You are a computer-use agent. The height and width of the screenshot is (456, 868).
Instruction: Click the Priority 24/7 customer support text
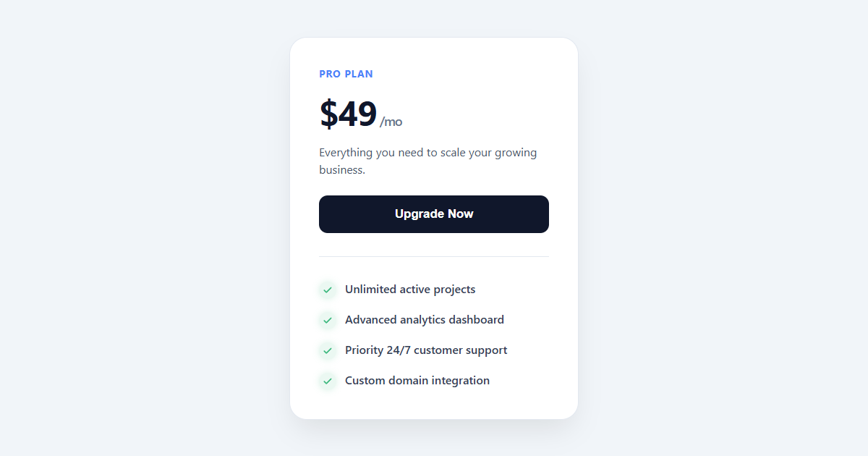click(426, 350)
